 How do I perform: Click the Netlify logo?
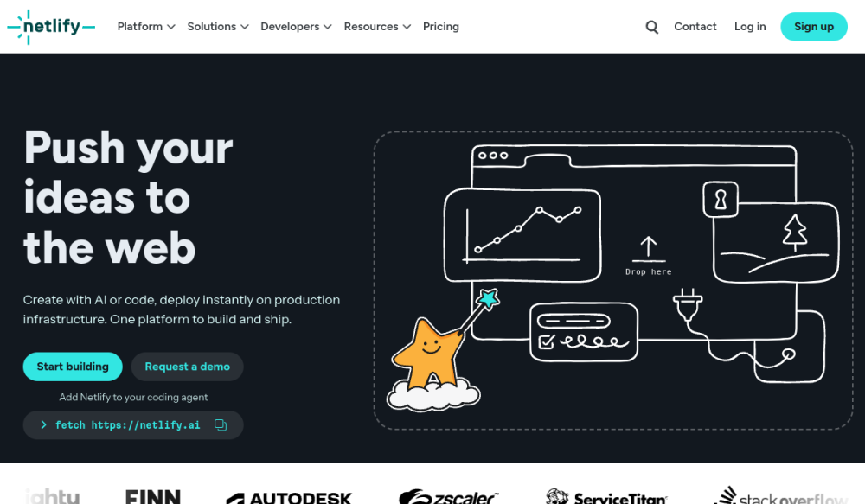click(x=51, y=27)
